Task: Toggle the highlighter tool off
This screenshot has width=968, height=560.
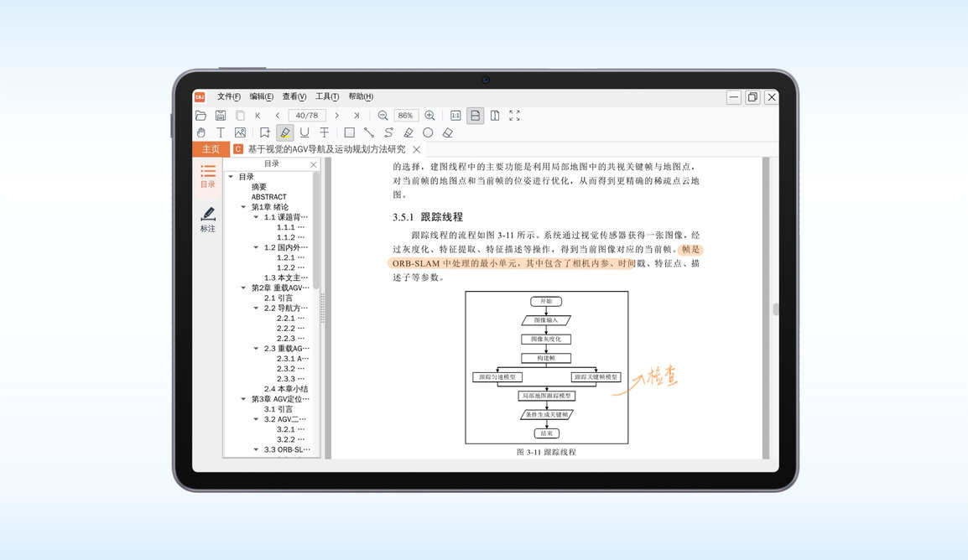Action: [x=285, y=132]
